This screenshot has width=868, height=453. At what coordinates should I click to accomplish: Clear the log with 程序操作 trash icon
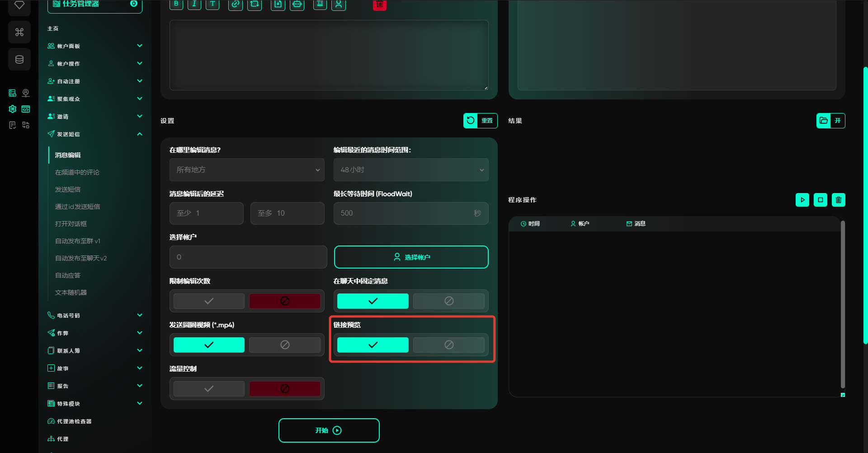click(838, 200)
